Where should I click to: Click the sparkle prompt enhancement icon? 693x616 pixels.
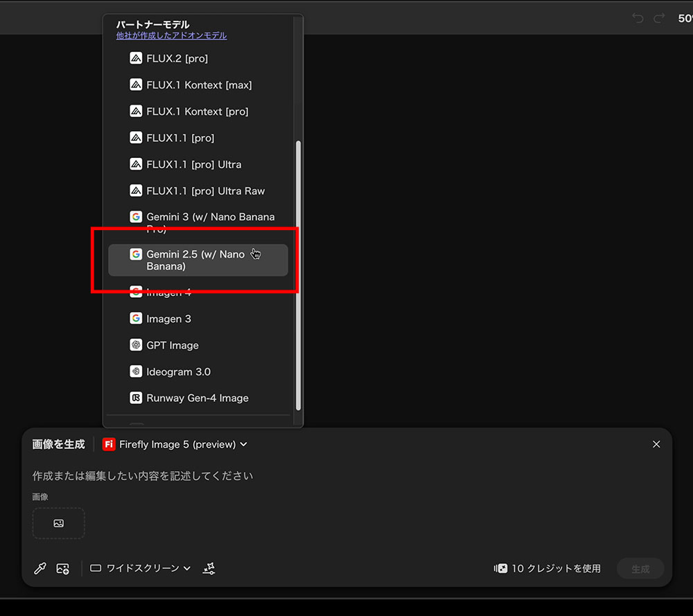(209, 568)
